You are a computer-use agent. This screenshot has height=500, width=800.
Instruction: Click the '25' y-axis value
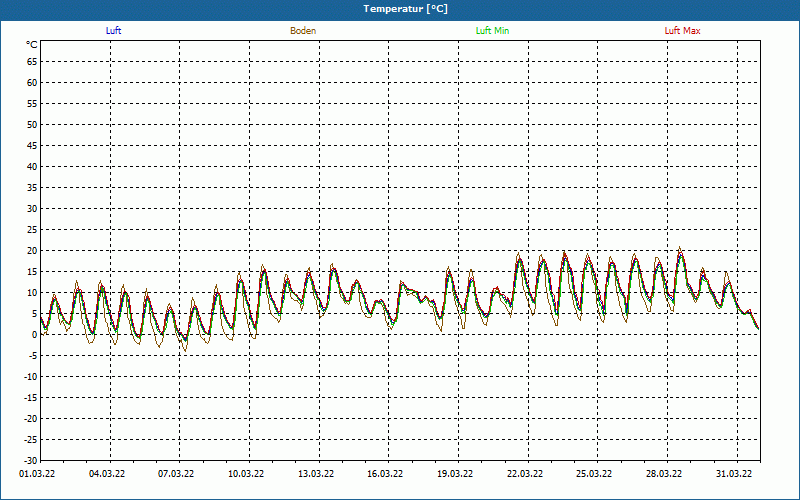pos(32,230)
